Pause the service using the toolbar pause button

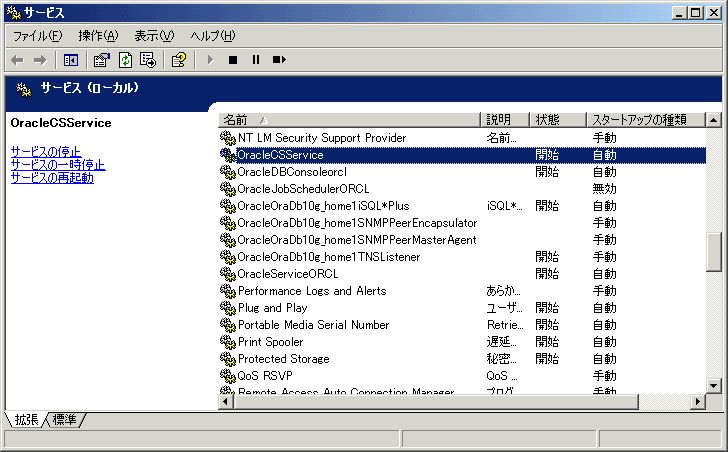(x=256, y=60)
